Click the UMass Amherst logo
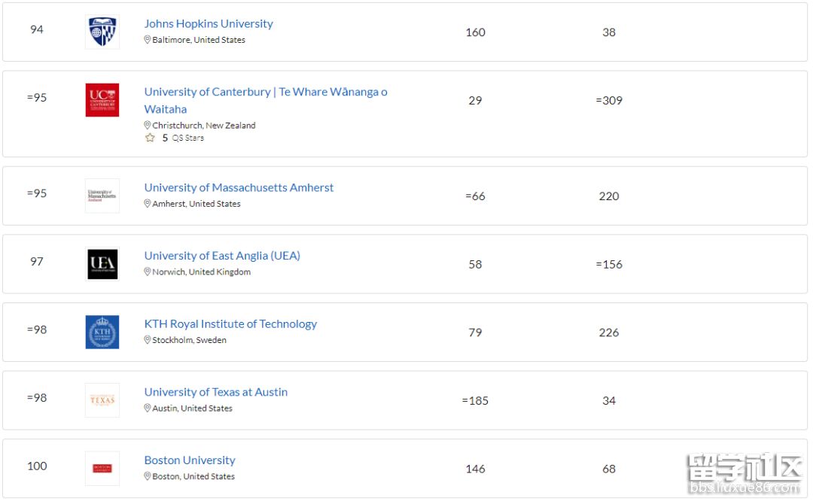 [x=102, y=196]
